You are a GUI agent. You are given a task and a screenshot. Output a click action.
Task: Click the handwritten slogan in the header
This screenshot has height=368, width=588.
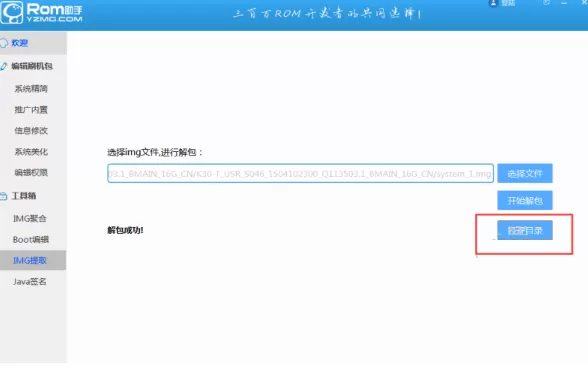(x=327, y=14)
